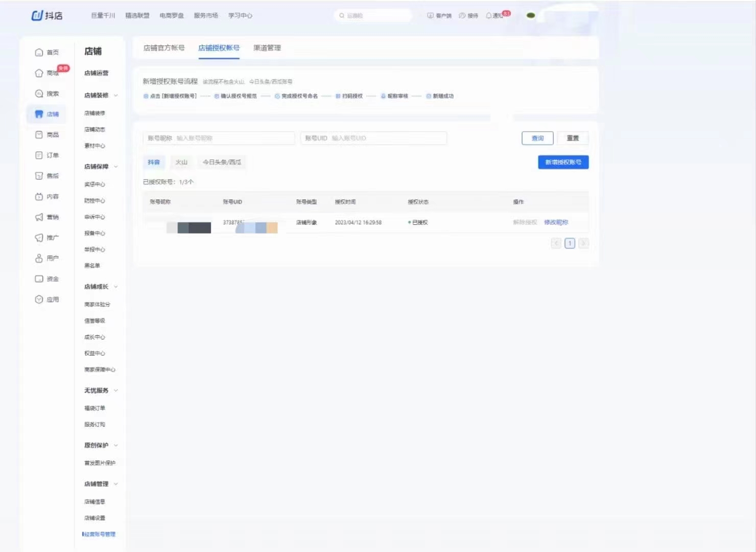The image size is (756, 552).
Task: Click the 客户端 download icon
Action: coord(430,16)
